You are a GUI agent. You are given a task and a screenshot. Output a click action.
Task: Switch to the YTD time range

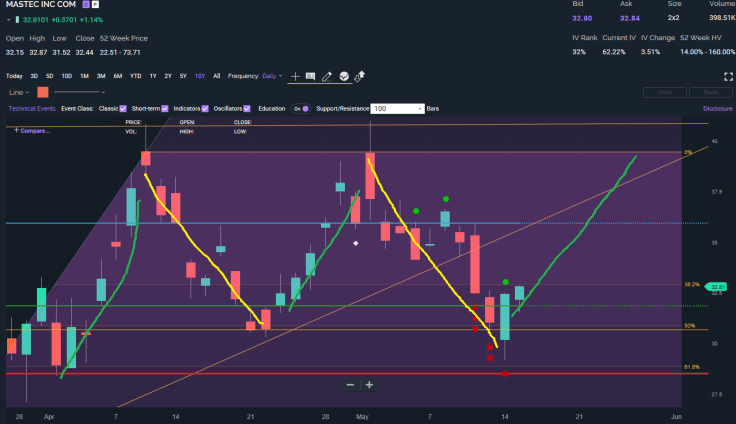click(135, 76)
